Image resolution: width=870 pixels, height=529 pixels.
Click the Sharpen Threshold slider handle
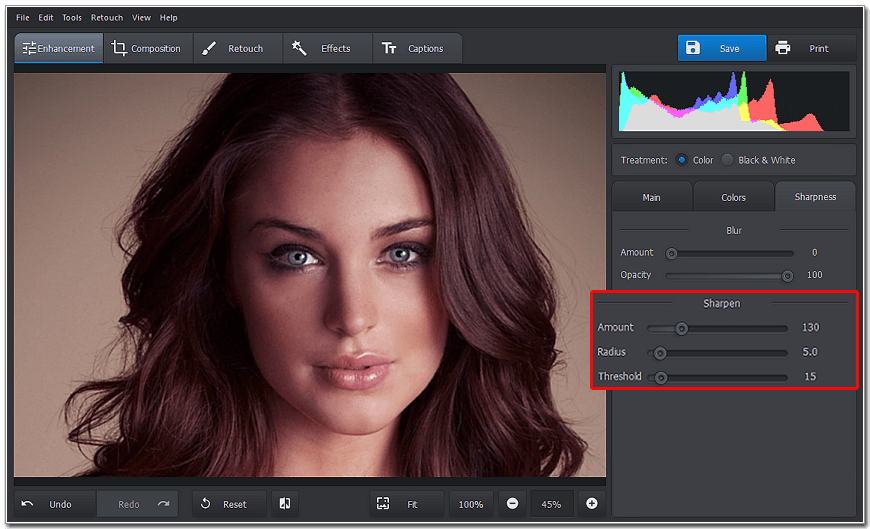pos(660,378)
